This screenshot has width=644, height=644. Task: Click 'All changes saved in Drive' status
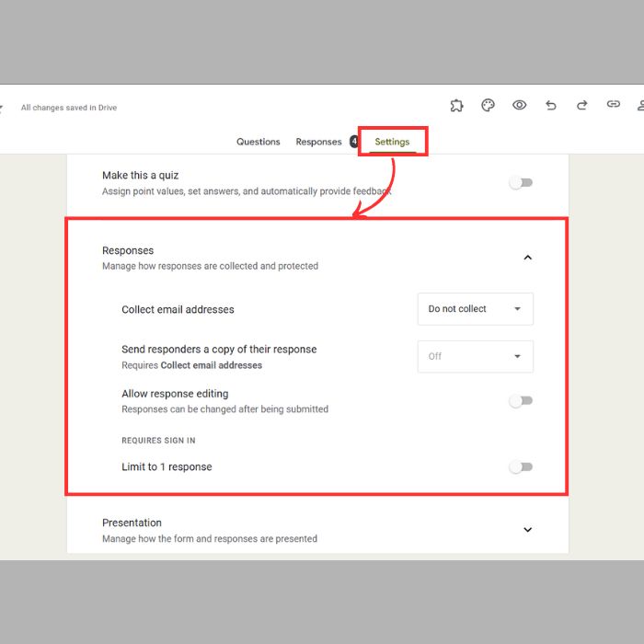coord(69,108)
